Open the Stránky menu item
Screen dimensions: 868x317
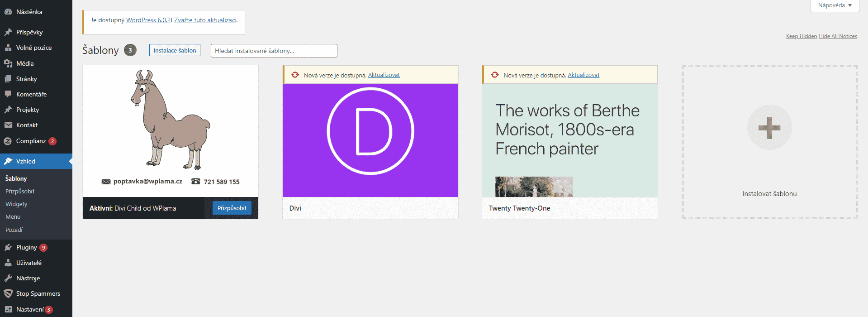[36, 79]
